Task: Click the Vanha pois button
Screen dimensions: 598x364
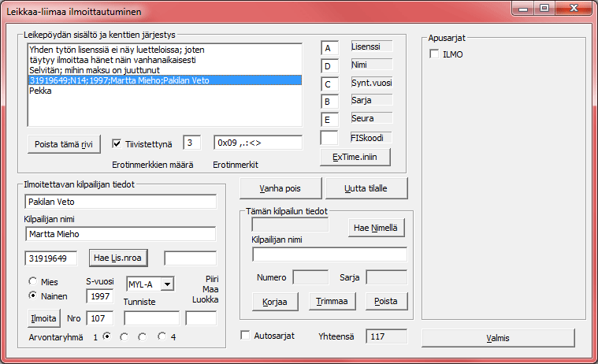Action: point(280,189)
